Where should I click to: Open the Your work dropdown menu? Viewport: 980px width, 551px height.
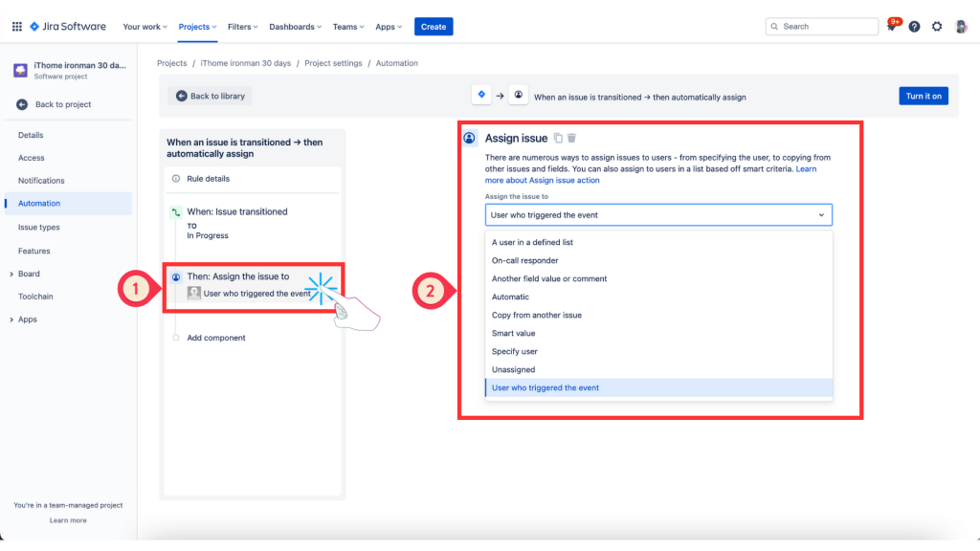[145, 26]
